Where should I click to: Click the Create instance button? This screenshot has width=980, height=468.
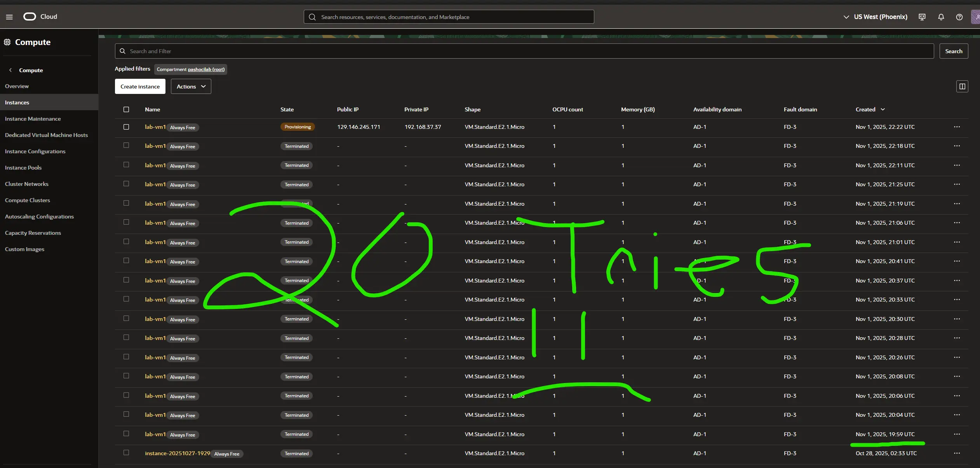coord(140,86)
